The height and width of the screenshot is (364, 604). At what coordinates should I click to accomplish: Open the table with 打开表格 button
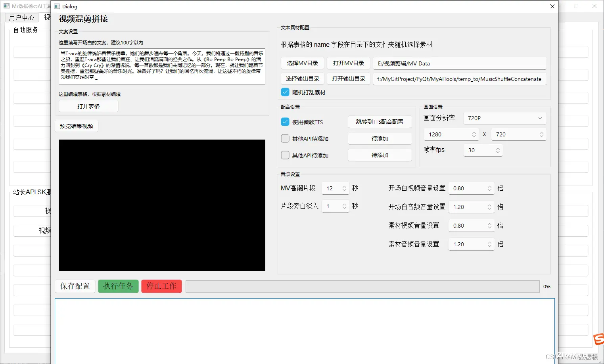pos(88,106)
